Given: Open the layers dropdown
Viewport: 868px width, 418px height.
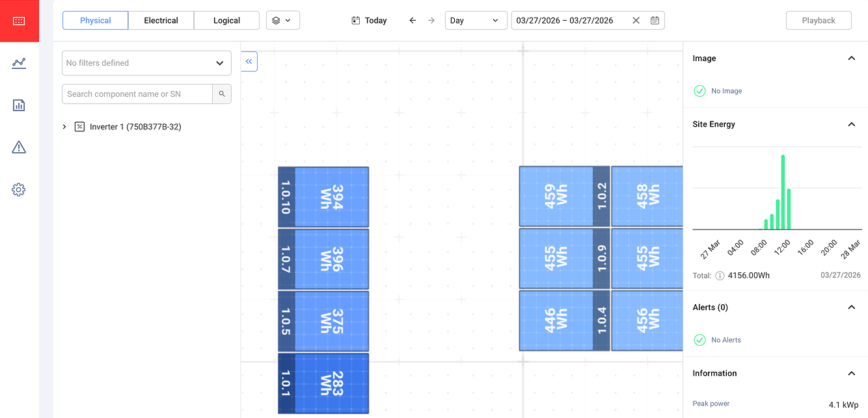Looking at the screenshot, I should coord(282,21).
